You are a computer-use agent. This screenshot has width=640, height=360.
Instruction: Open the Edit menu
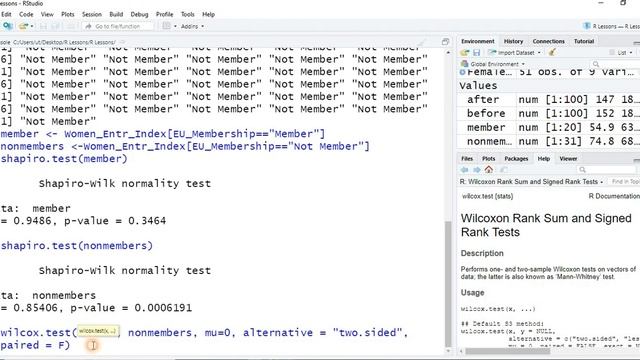click(x=6, y=14)
